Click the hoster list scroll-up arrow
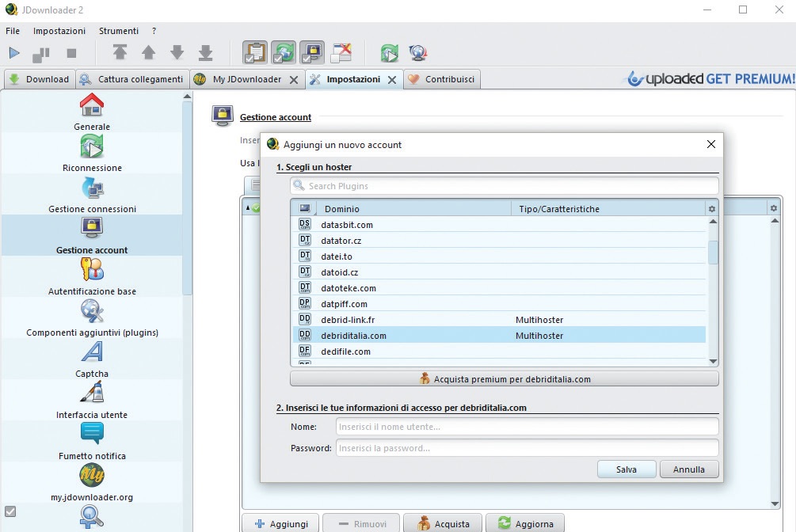Image resolution: width=796 pixels, height=532 pixels. pyautogui.click(x=713, y=222)
